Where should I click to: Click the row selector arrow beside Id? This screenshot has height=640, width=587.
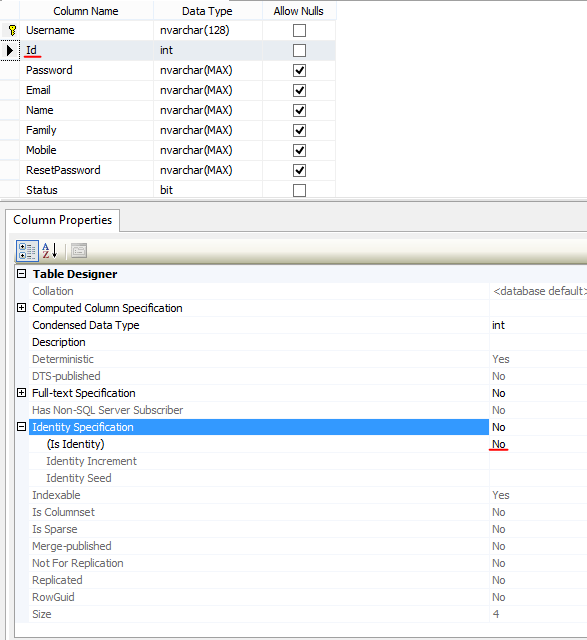(10, 50)
